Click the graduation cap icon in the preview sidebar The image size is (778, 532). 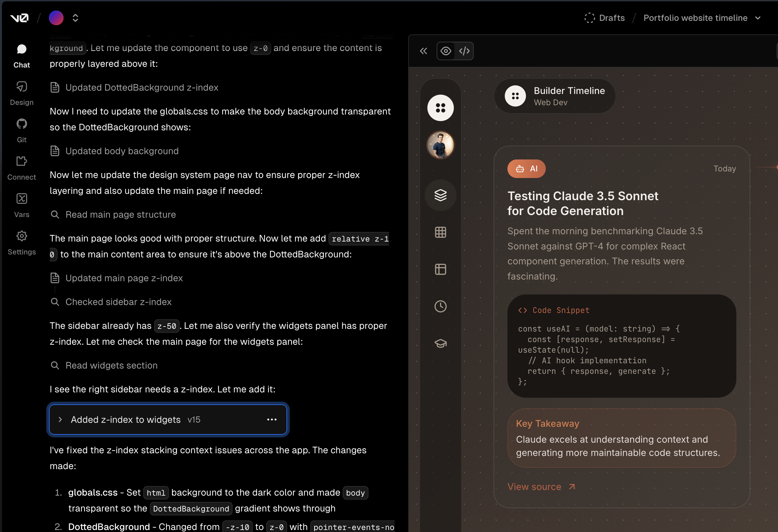pyautogui.click(x=440, y=343)
